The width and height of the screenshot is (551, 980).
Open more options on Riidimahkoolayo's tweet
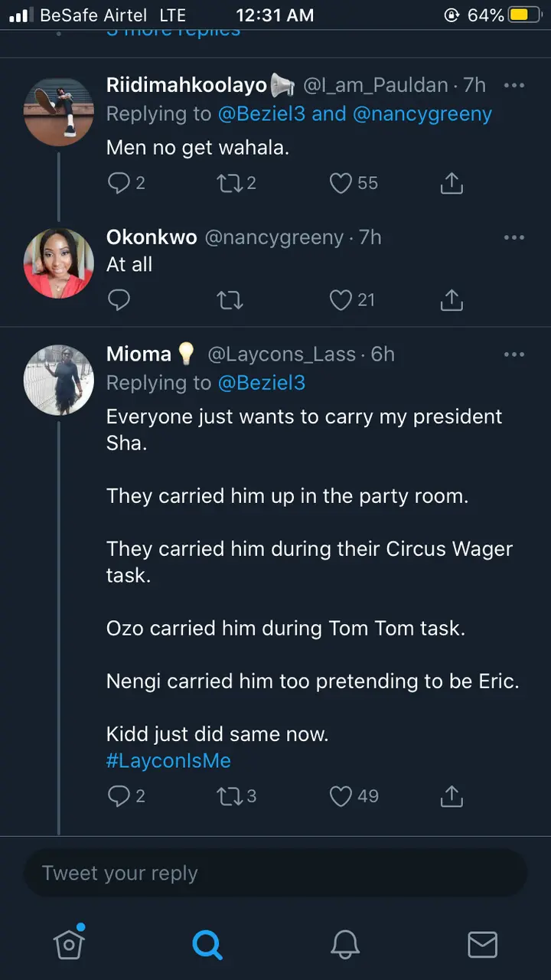[x=514, y=85]
